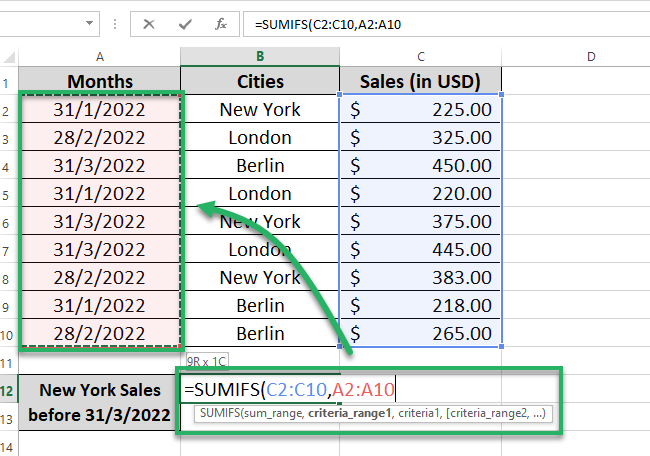650x456 pixels.
Task: Select the 265.00 sales cell
Action: pos(420,333)
